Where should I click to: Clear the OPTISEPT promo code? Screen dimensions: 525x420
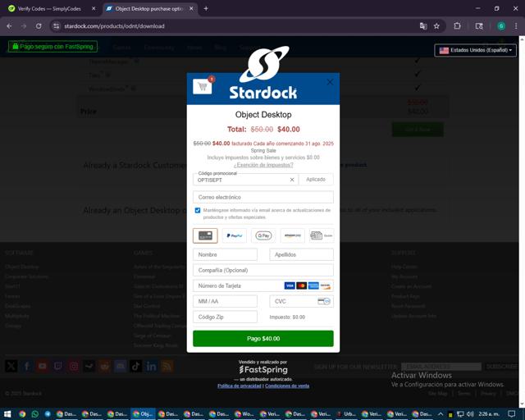[292, 180]
